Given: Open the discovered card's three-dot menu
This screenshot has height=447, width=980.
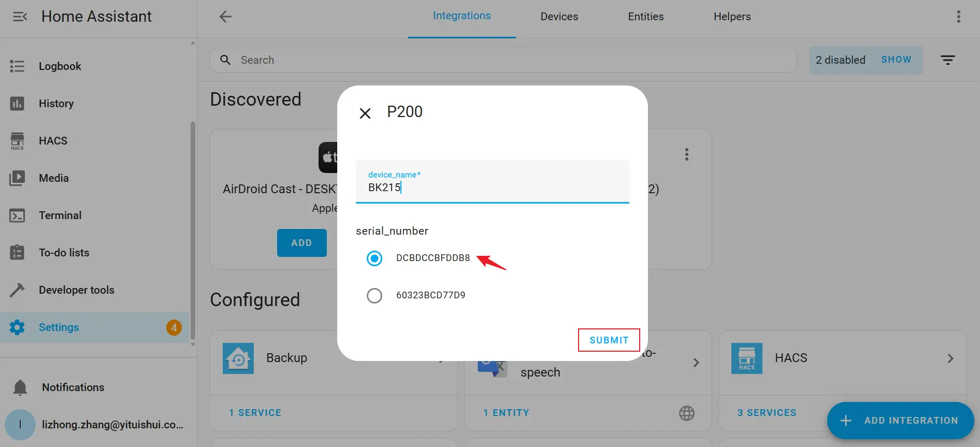Looking at the screenshot, I should [x=686, y=154].
